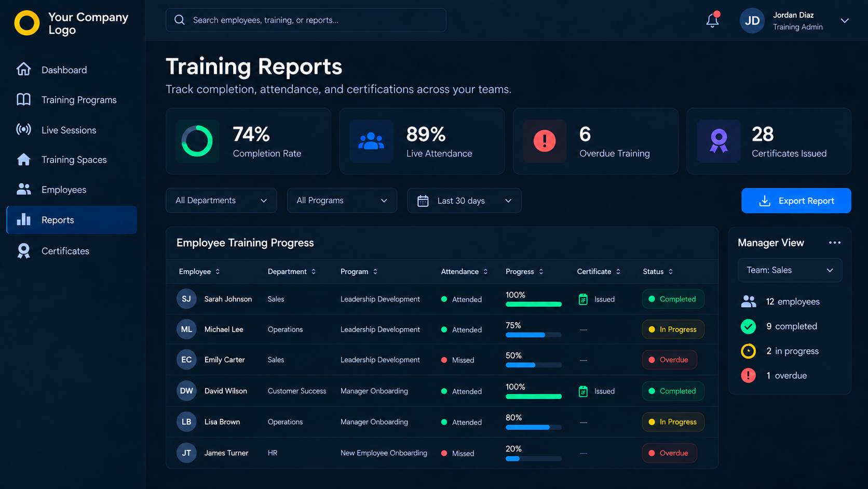
Task: Open the All Programs dropdown
Action: (342, 201)
